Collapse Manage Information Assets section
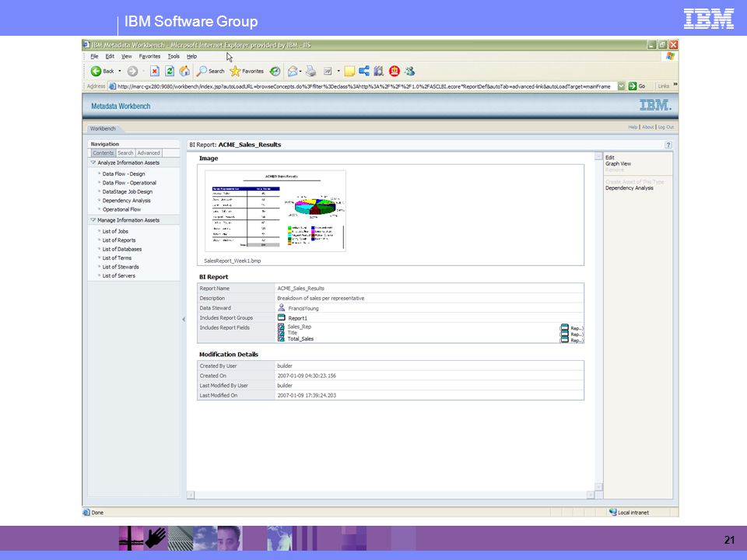 [x=93, y=220]
